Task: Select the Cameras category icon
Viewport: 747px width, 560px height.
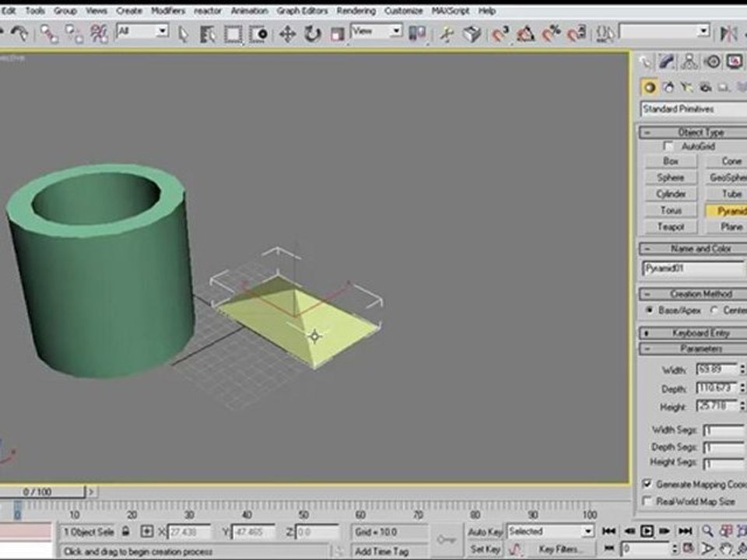Action: point(705,88)
